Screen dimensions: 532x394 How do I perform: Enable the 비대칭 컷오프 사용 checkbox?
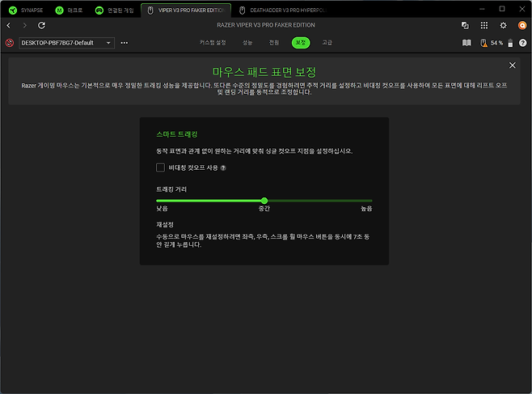(161, 167)
